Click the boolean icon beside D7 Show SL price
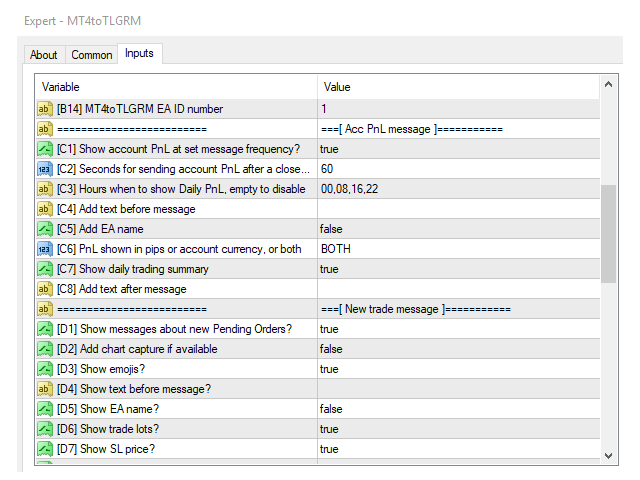Viewport: 640px width, 480px height. tap(45, 449)
